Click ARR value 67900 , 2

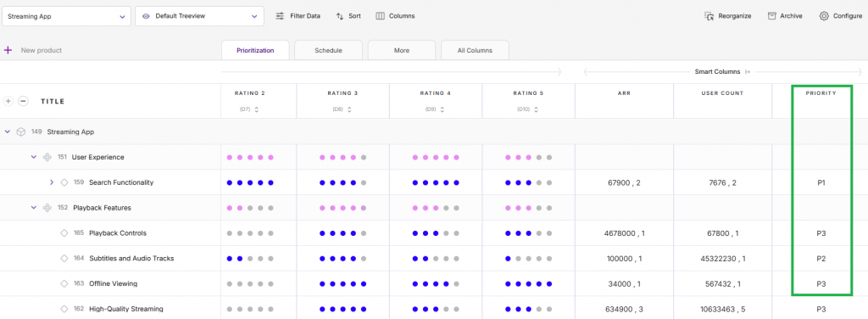[x=624, y=182]
